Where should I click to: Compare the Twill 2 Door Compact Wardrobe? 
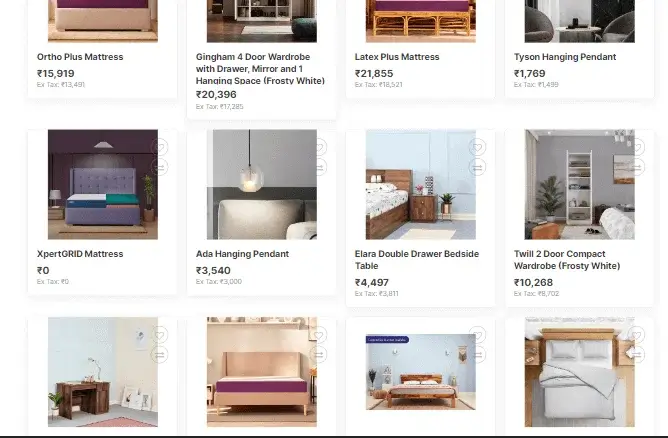click(638, 167)
